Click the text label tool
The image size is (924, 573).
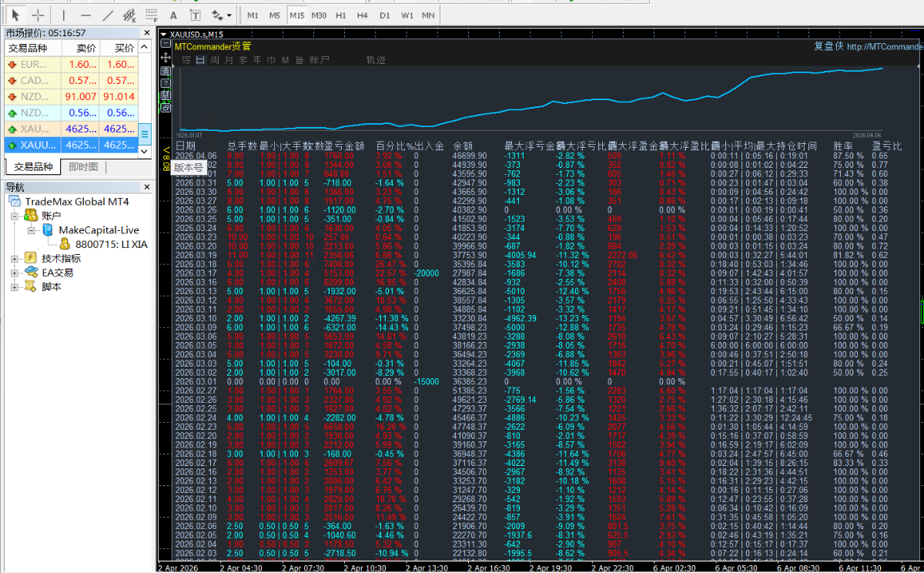(196, 15)
